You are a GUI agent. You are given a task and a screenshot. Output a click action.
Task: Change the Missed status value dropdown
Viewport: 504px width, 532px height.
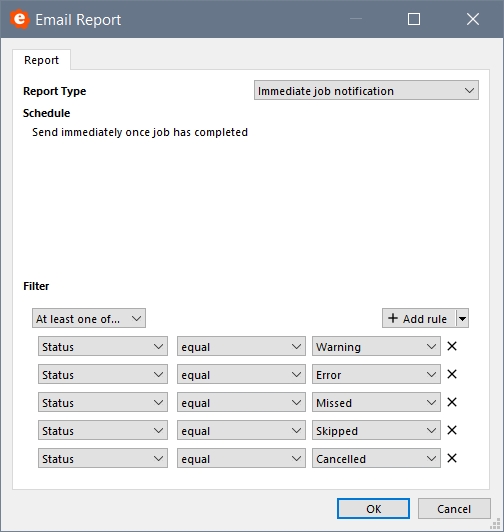coord(376,402)
